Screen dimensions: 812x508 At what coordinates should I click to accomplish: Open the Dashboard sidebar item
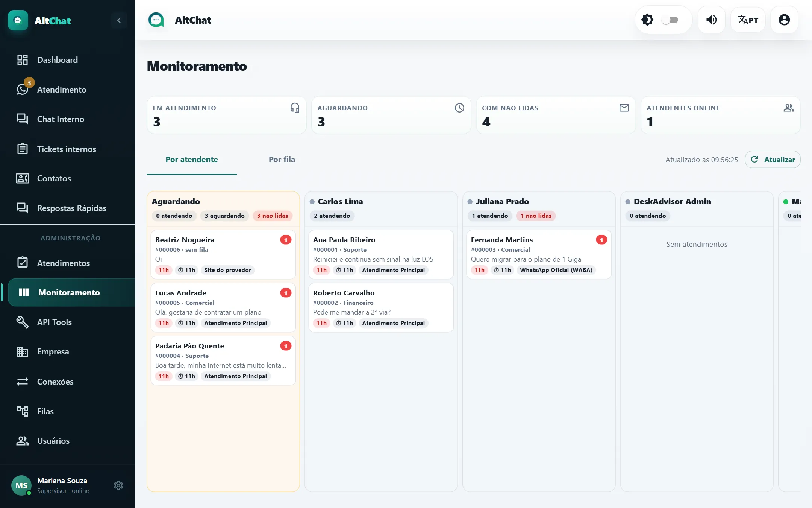point(68,60)
